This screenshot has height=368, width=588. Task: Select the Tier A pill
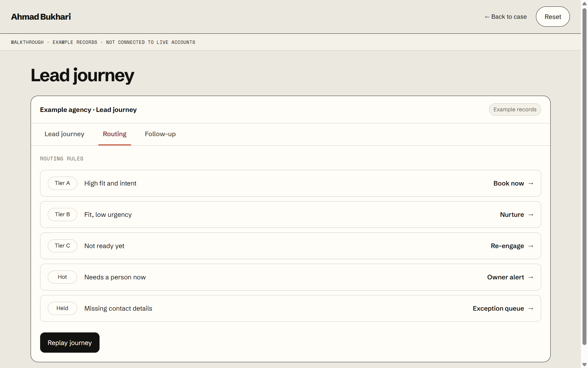(62, 183)
